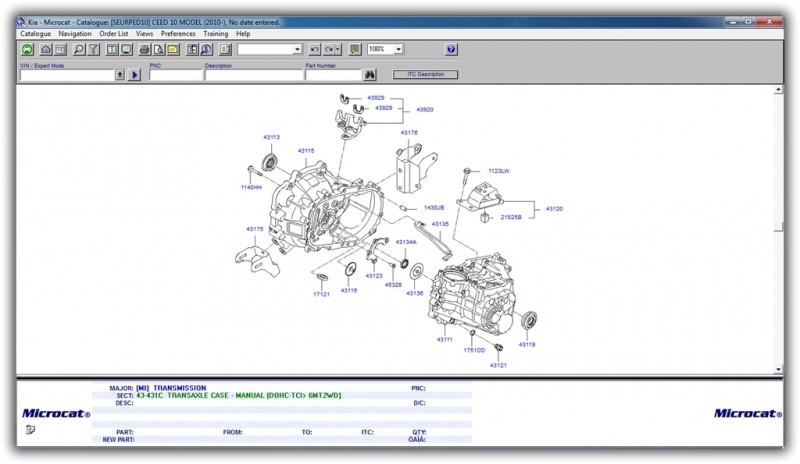Screen dimensions: 800x464
Task: Select part callout 43113
Action: pos(271,137)
